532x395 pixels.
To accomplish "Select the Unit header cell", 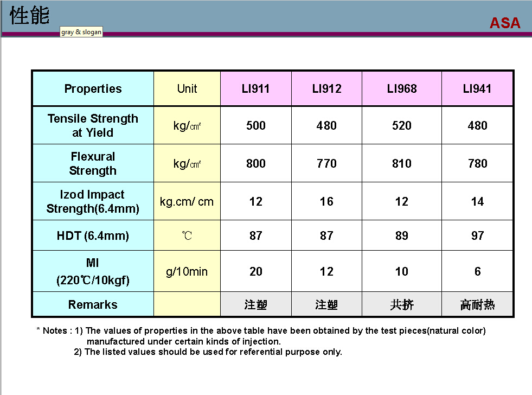I will 187,88.
